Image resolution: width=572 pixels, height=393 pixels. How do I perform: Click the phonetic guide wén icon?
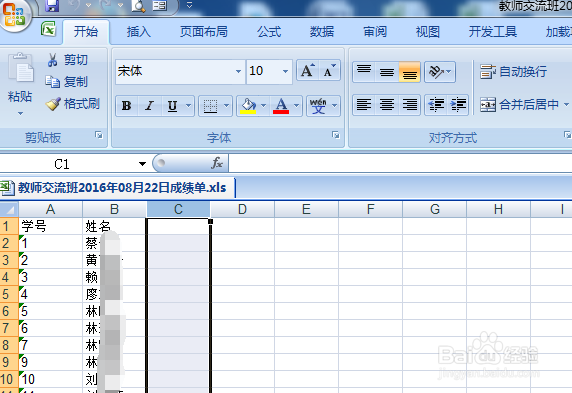pyautogui.click(x=318, y=106)
